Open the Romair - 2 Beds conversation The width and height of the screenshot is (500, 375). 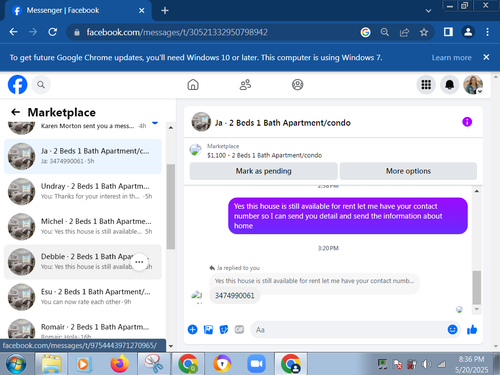click(83, 328)
